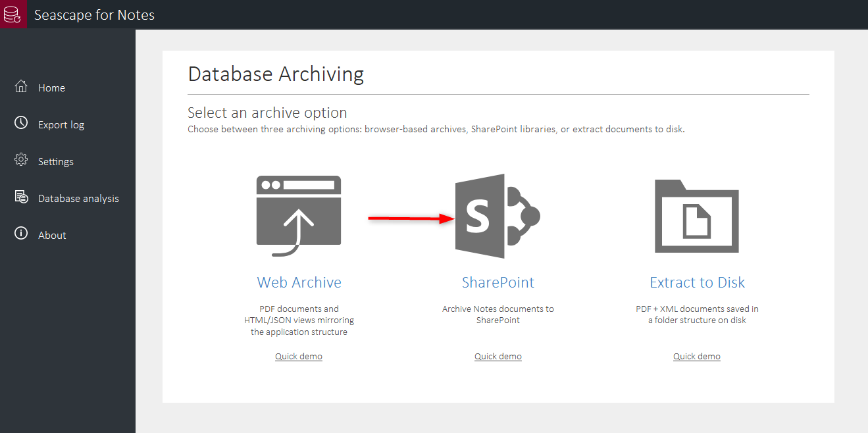Select the Extract to Disk folder icon

[696, 216]
